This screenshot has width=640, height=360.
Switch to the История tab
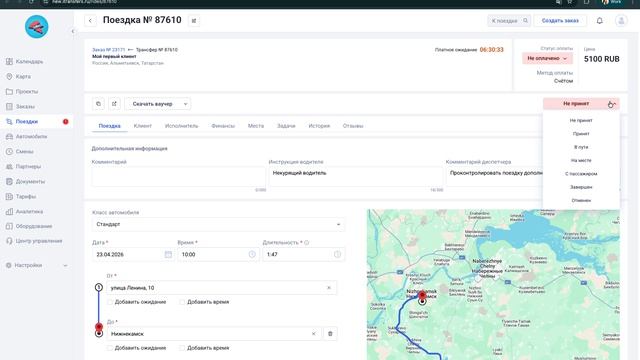[x=319, y=126]
